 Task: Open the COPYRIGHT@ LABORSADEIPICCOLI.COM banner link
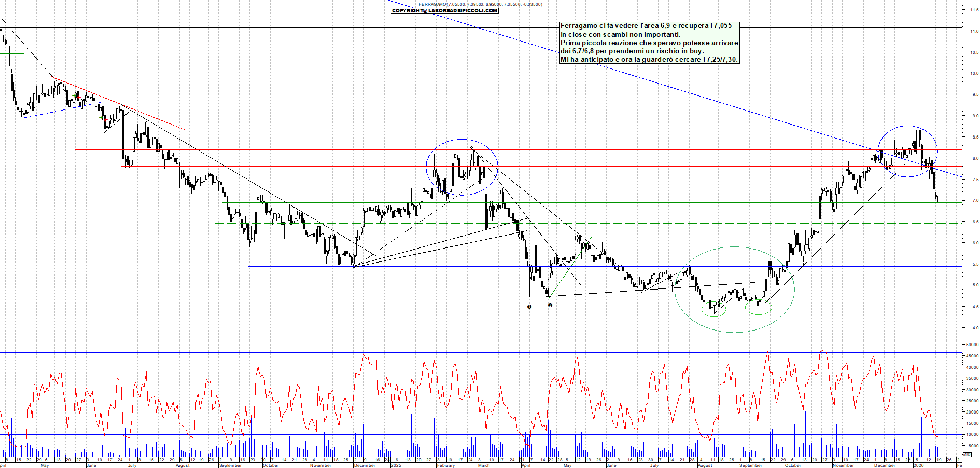pyautogui.click(x=445, y=11)
